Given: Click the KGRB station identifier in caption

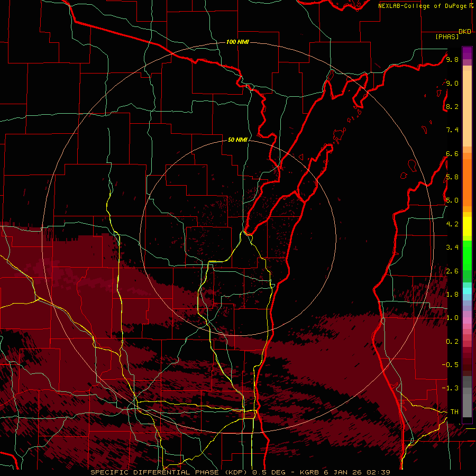Looking at the screenshot, I should 310,472.
